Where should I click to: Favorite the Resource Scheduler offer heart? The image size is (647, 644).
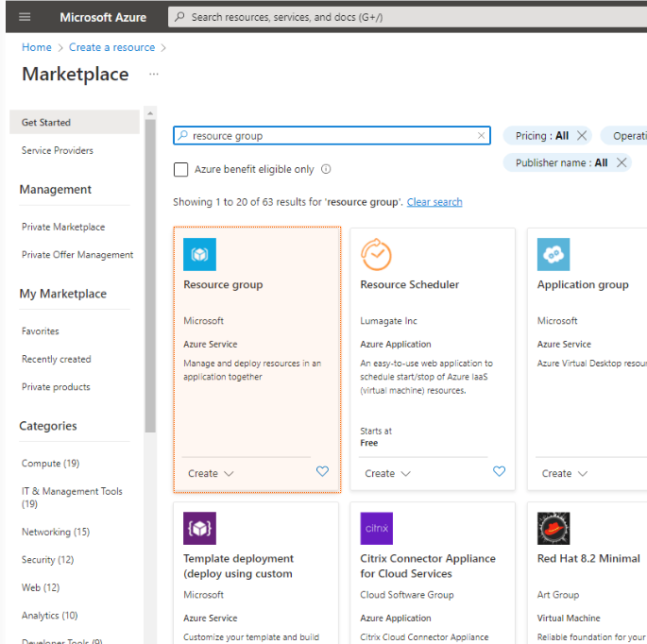tap(500, 471)
